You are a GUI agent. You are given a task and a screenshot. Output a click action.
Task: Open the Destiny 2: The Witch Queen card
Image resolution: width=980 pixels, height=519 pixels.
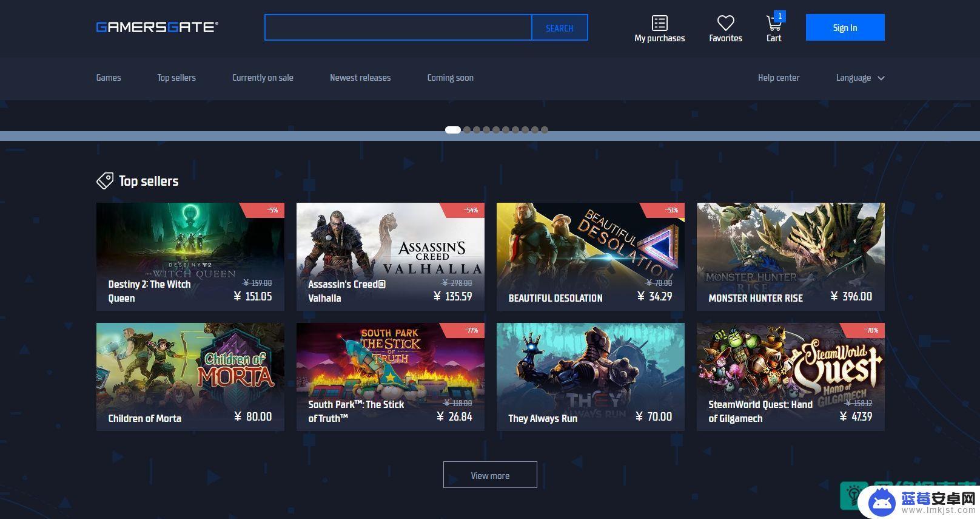(190, 257)
